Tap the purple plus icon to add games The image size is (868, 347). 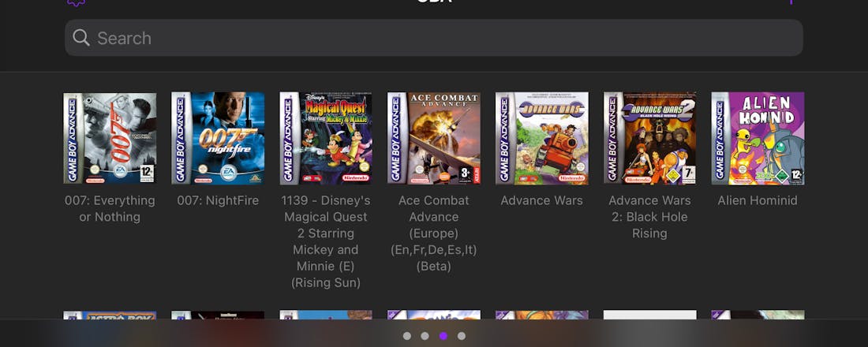coord(791,2)
